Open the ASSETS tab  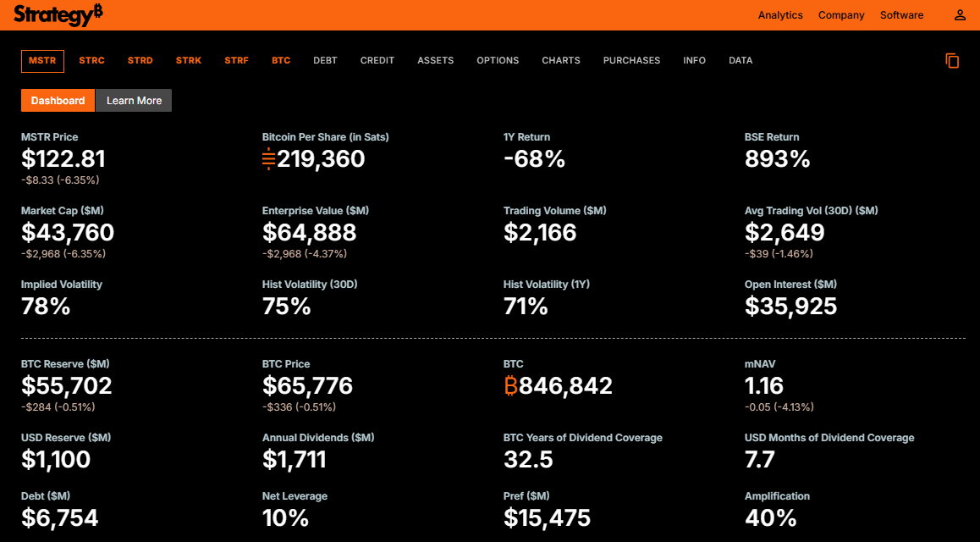pos(436,61)
